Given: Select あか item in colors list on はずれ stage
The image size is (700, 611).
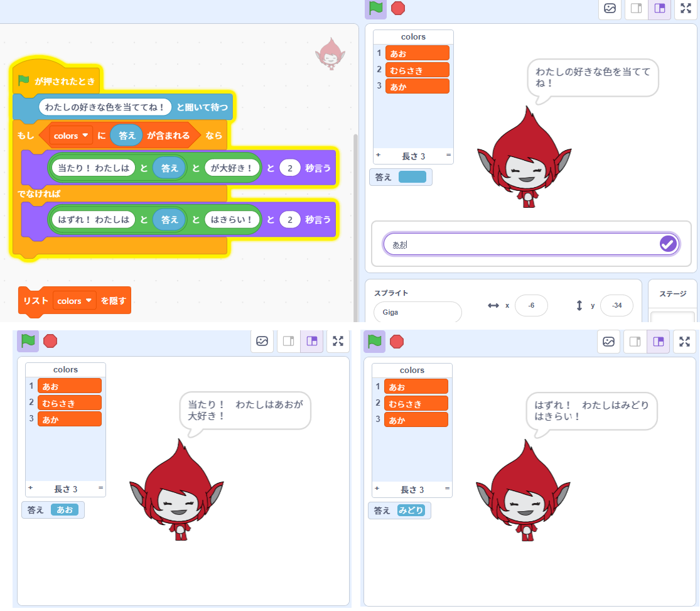Looking at the screenshot, I should [x=416, y=420].
